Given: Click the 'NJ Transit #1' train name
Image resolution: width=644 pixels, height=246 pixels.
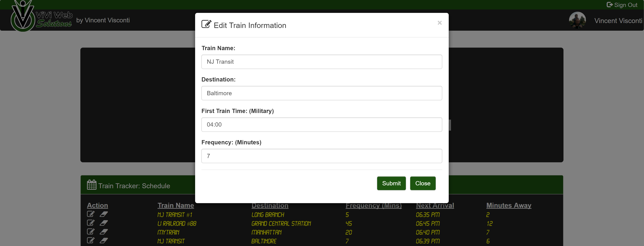Looking at the screenshot, I should coord(175,215).
